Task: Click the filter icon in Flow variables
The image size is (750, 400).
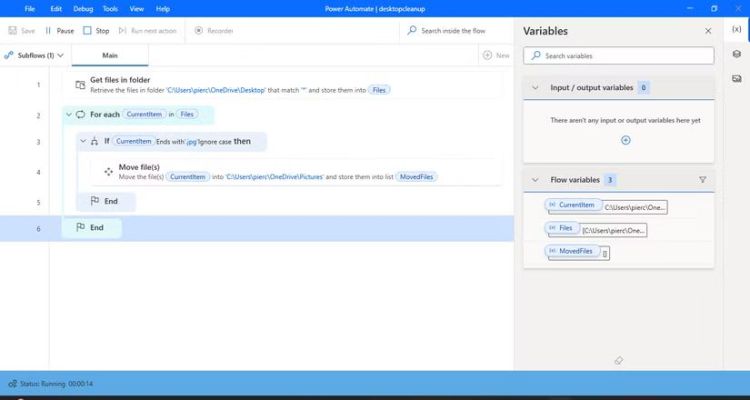Action: click(702, 180)
